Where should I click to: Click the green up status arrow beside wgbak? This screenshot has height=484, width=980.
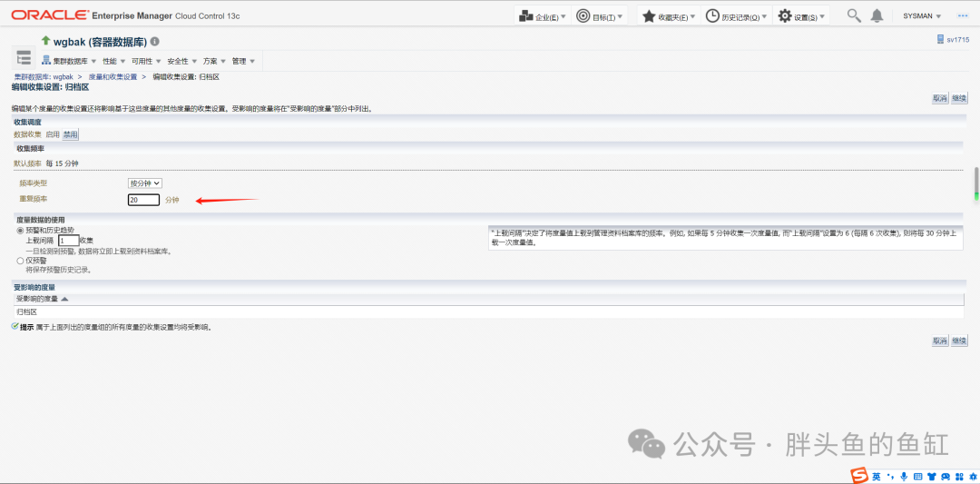pos(45,41)
